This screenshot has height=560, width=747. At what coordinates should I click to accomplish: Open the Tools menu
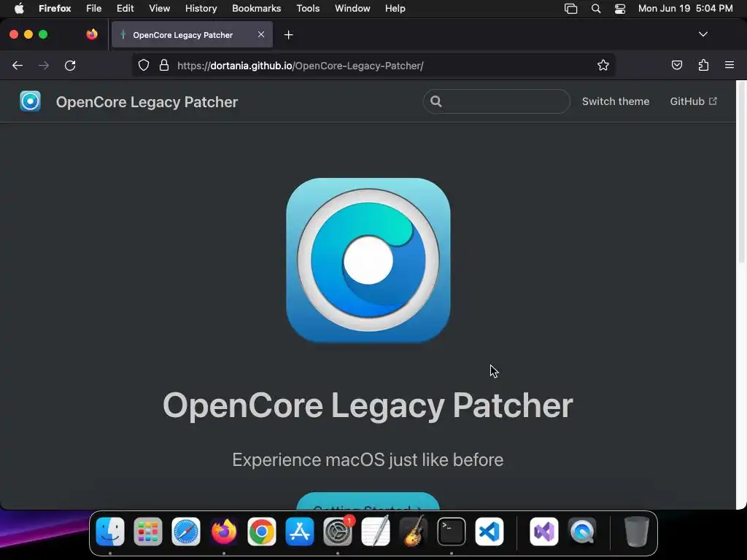pyautogui.click(x=308, y=9)
